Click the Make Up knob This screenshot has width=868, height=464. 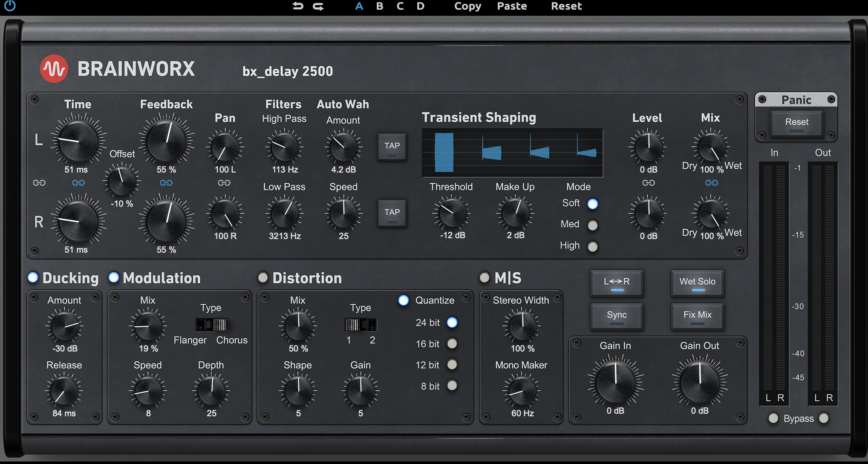click(515, 213)
